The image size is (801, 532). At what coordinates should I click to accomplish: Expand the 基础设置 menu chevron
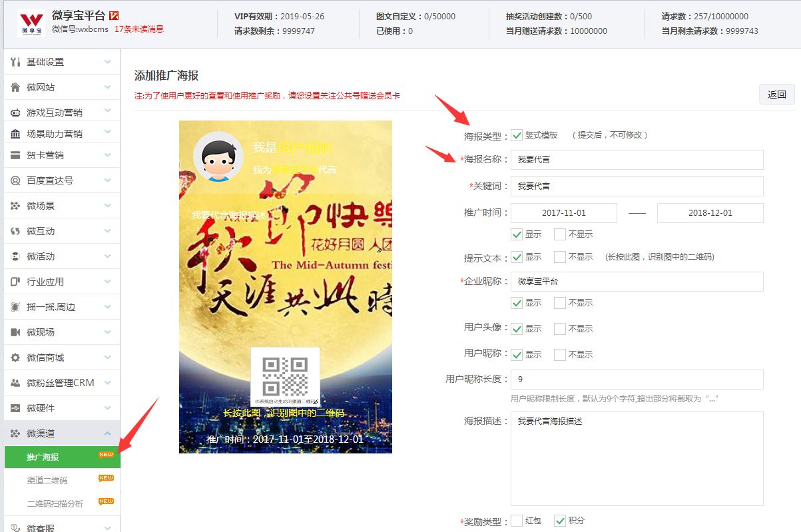click(x=108, y=62)
